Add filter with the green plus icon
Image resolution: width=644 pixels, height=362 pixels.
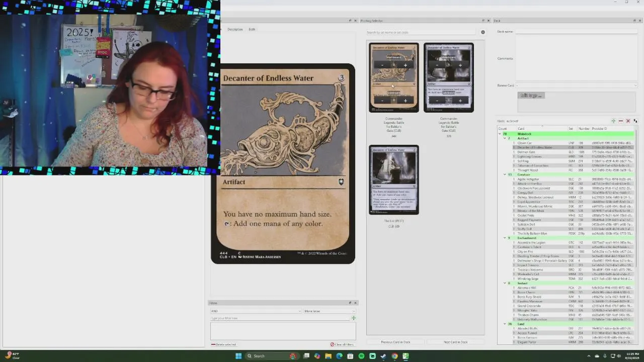[353, 318]
